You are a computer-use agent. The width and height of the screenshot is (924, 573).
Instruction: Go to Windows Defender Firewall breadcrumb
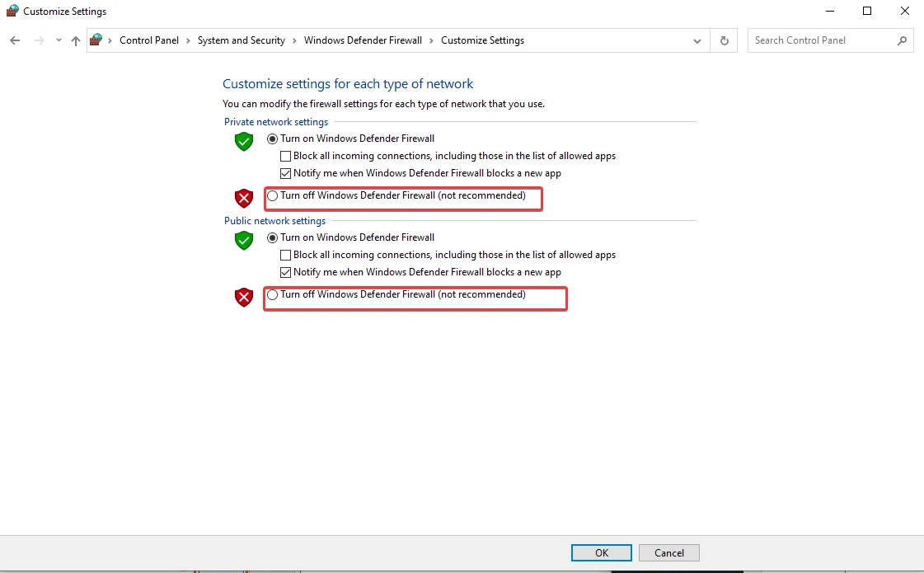(x=363, y=40)
